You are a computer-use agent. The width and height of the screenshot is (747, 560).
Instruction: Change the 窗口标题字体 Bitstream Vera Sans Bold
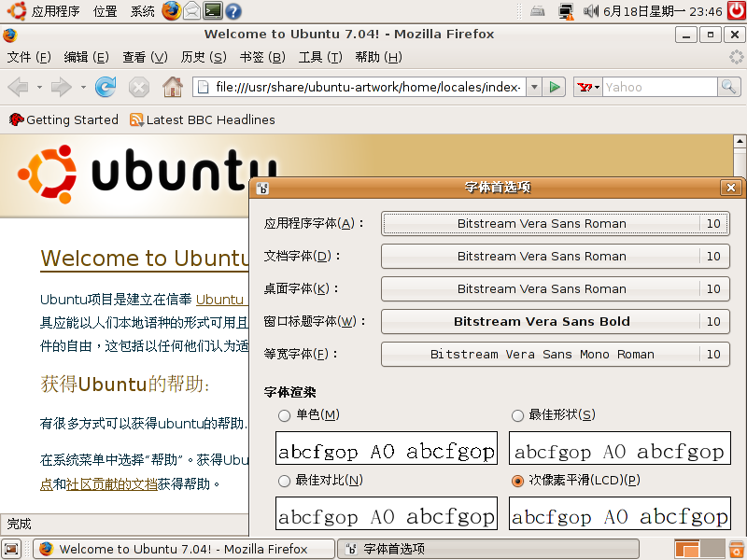pos(556,321)
